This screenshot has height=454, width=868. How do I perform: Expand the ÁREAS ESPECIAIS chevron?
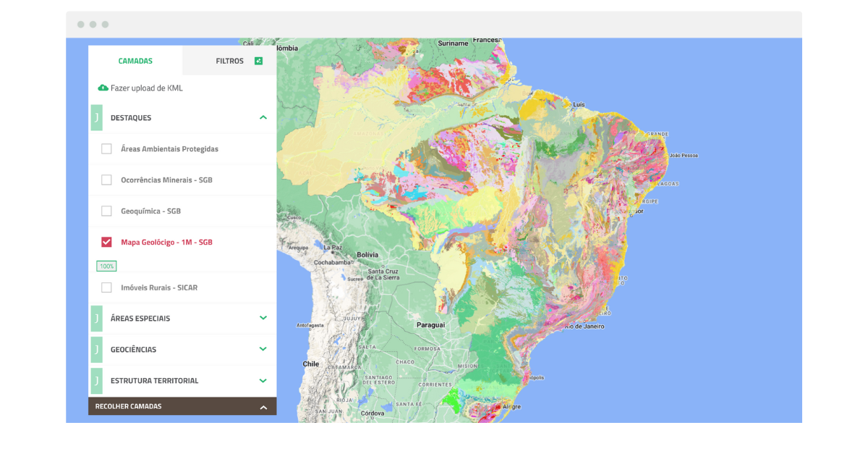pyautogui.click(x=263, y=318)
